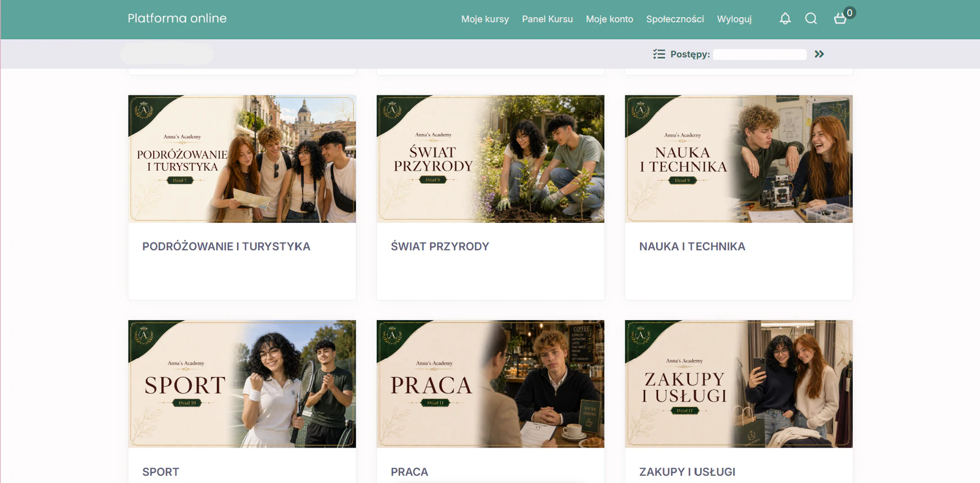Select the SPORT course title

tap(161, 472)
